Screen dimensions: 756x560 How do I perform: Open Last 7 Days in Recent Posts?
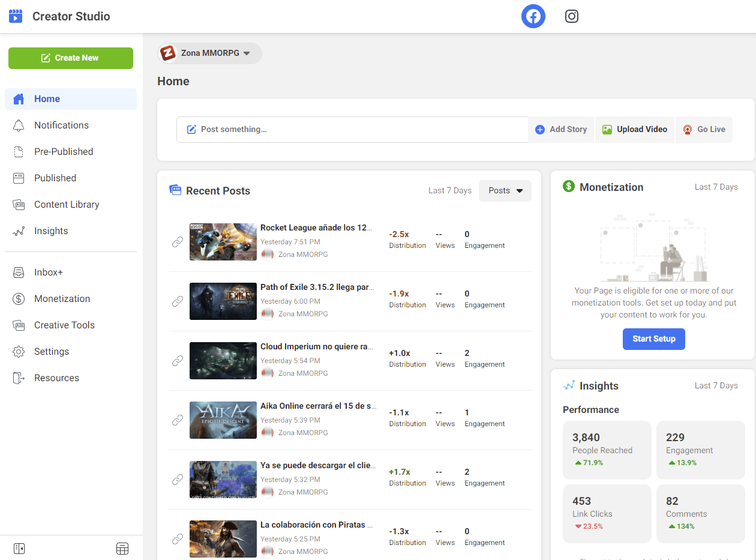point(449,191)
